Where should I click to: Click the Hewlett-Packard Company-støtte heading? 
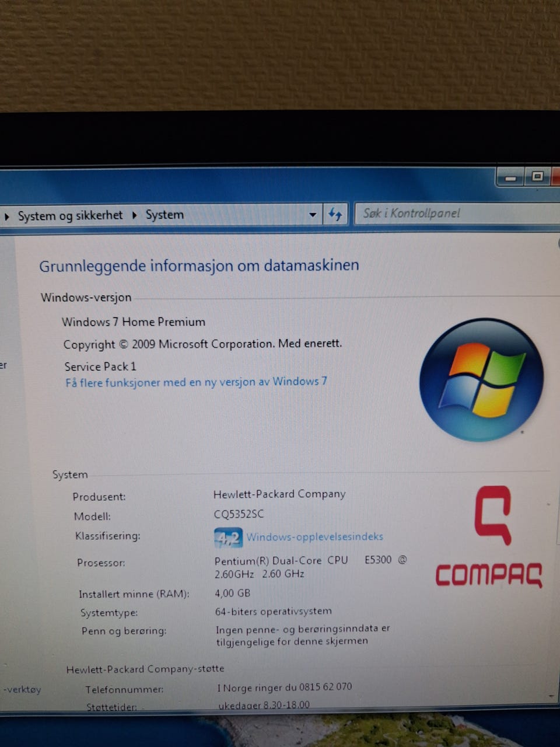[x=145, y=669]
